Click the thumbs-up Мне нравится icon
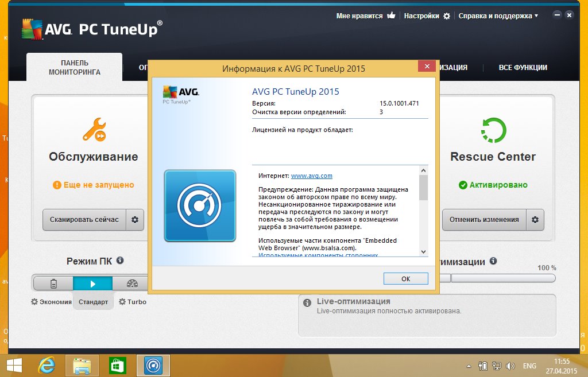Viewport: 588px width, 377px height. pos(391,15)
